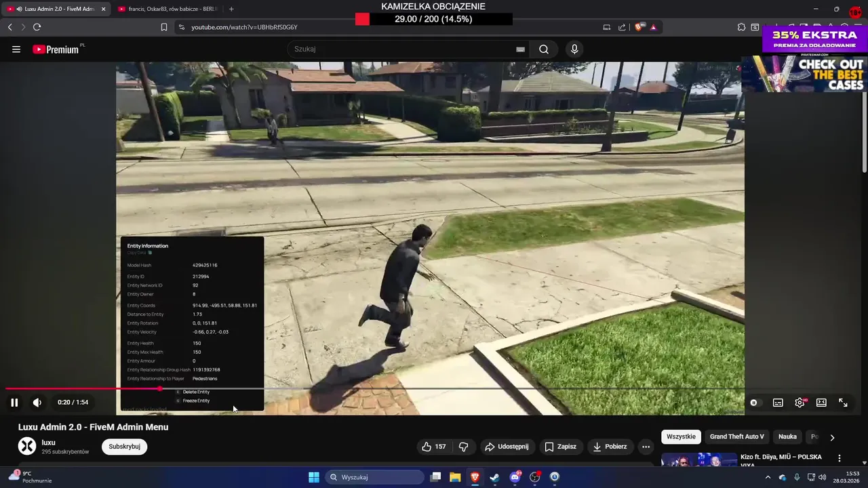Mute the video volume speaker icon
This screenshot has height=488, width=868.
pyautogui.click(x=37, y=403)
